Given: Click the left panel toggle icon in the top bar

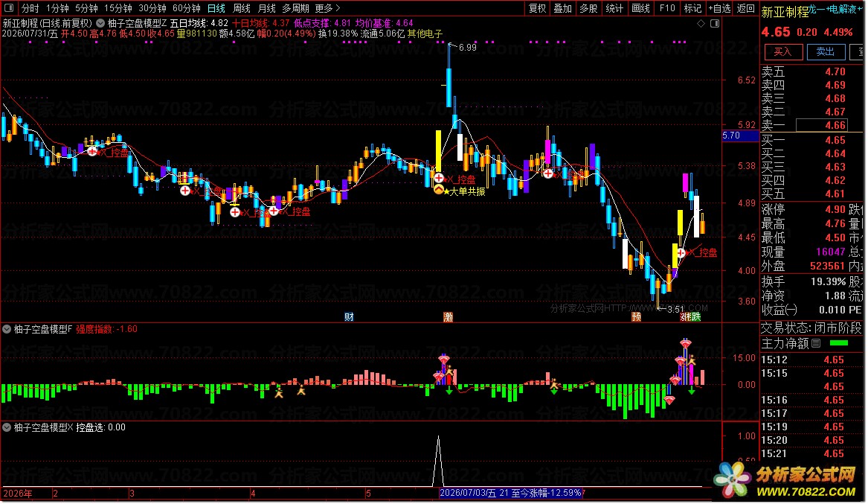Looking at the screenshot, I should click(x=9, y=7).
